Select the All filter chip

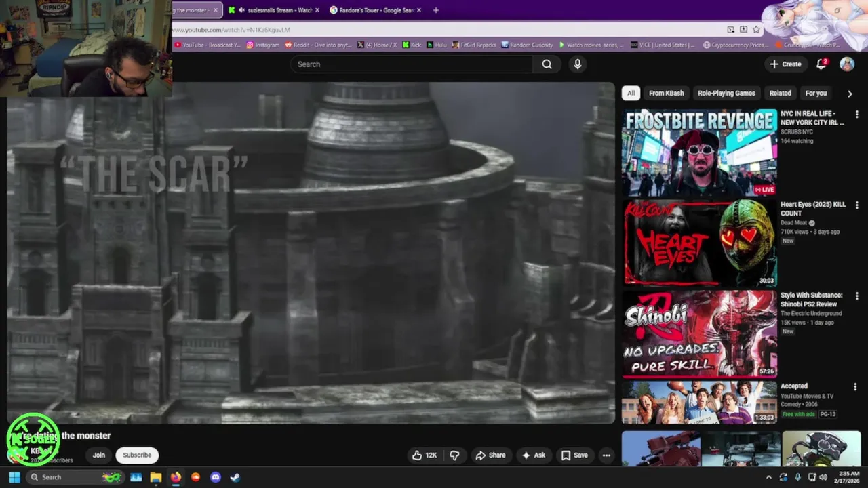[x=631, y=94]
